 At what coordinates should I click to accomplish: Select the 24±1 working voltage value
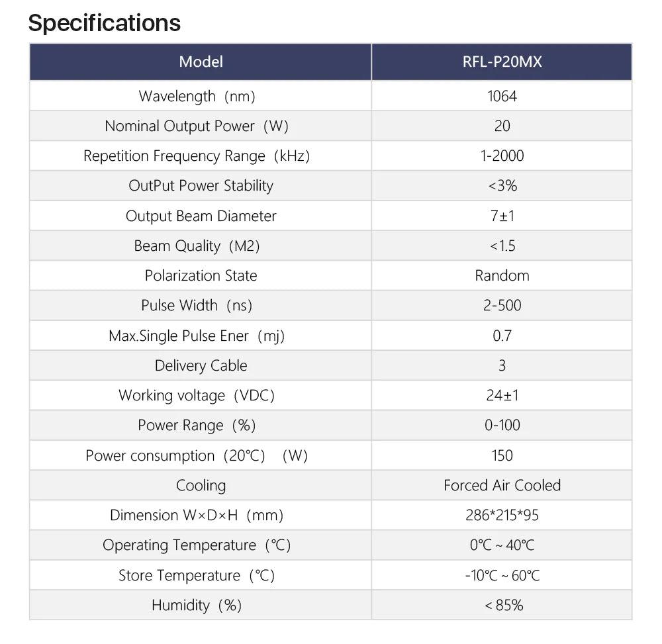pyautogui.click(x=502, y=395)
